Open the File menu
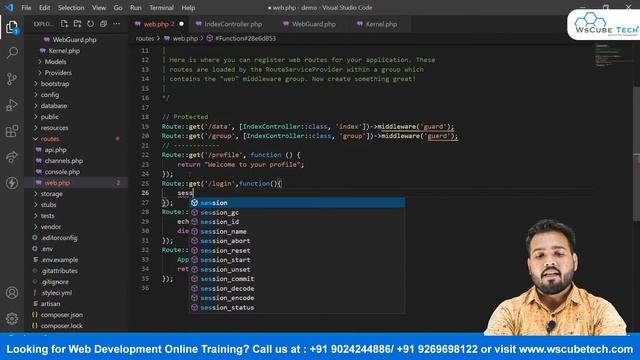This screenshot has width=640, height=360. [26, 8]
